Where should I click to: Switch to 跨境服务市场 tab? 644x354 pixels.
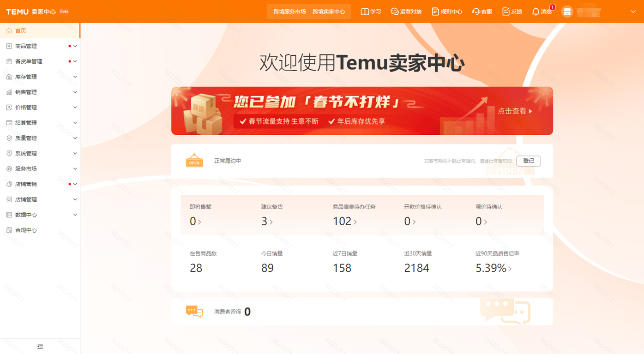(x=289, y=12)
